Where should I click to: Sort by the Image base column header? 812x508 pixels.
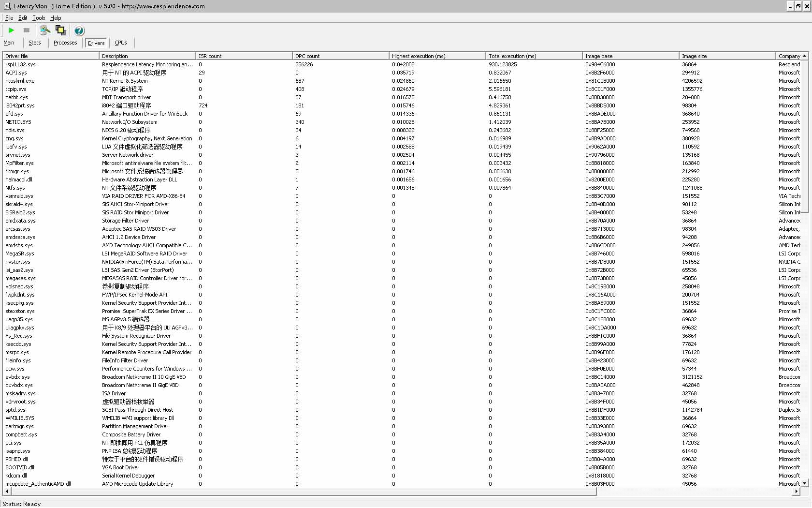click(x=631, y=56)
